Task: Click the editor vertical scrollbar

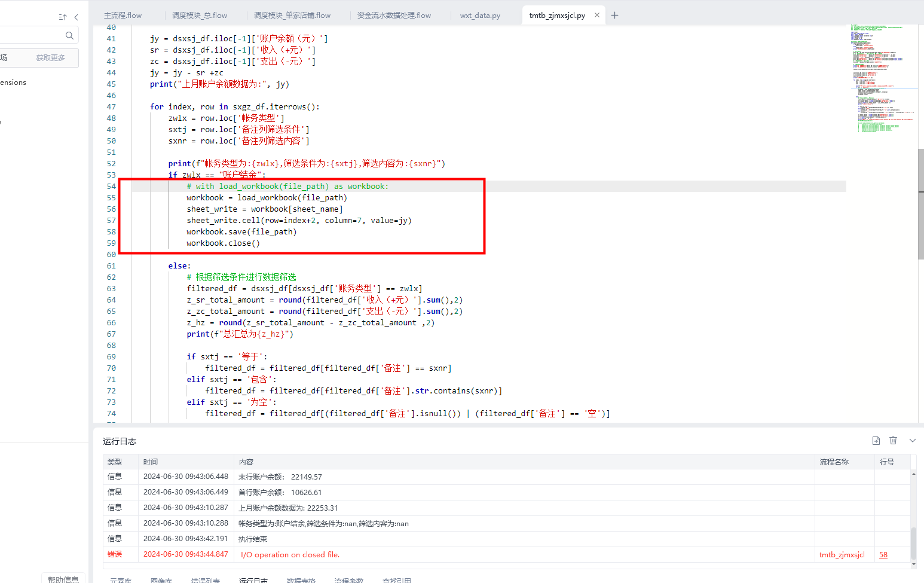Action: click(x=920, y=203)
